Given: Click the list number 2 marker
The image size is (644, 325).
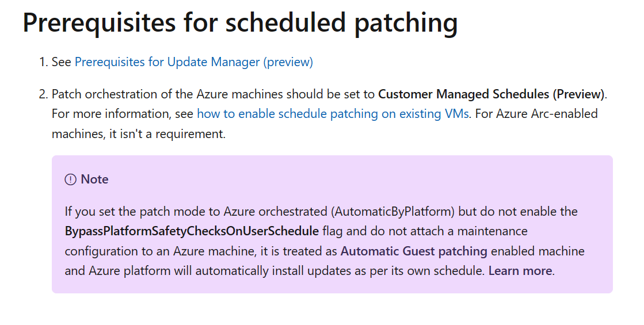Looking at the screenshot, I should click(44, 94).
